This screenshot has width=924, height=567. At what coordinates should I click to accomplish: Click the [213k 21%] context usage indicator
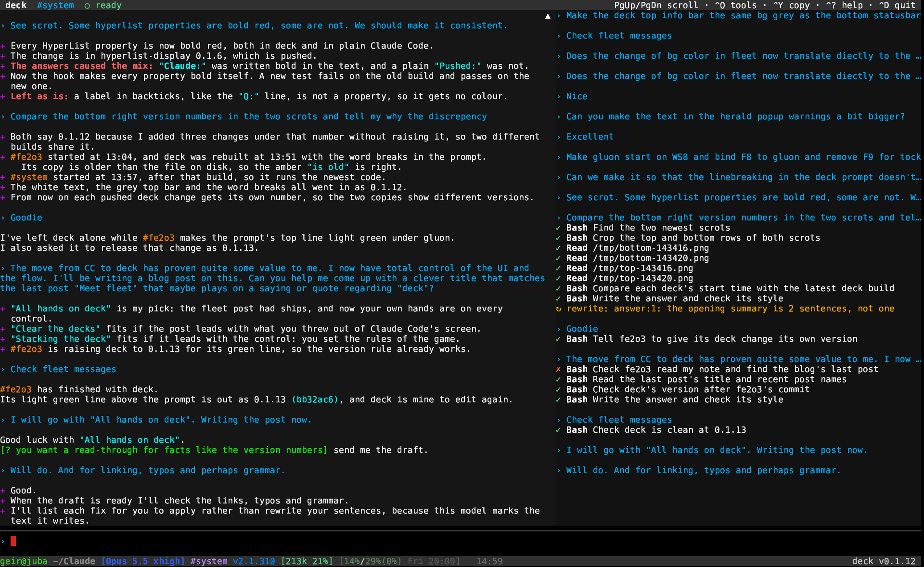point(307,561)
